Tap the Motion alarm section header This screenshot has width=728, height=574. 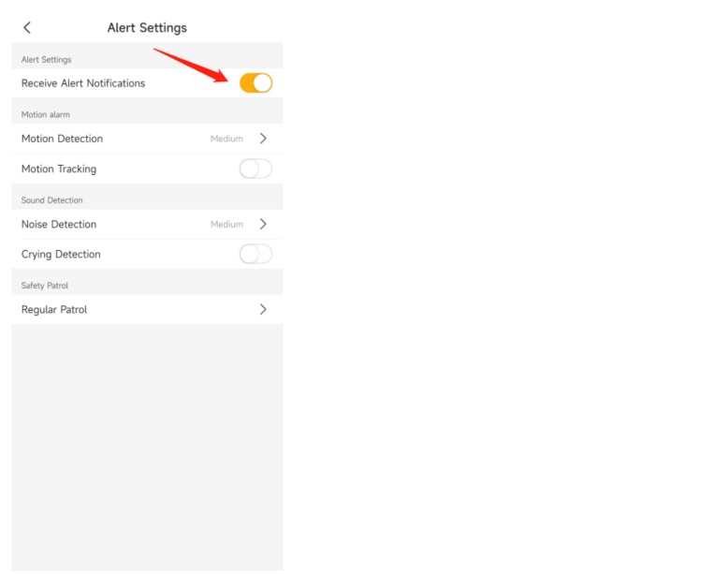(46, 114)
